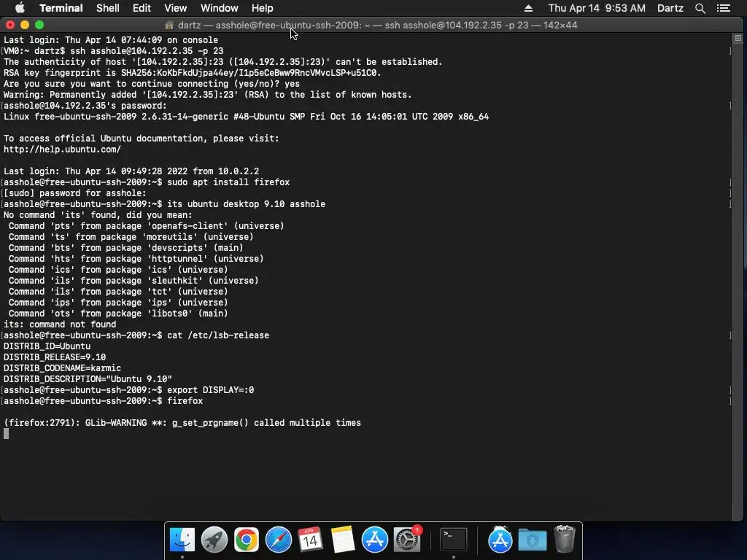Click the split pane icon at scrollbar top
Image resolution: width=747 pixels, height=560 pixels.
pos(738,38)
